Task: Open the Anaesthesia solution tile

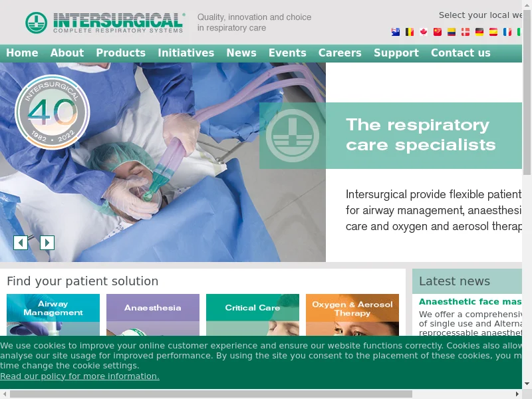Action: [x=153, y=315]
